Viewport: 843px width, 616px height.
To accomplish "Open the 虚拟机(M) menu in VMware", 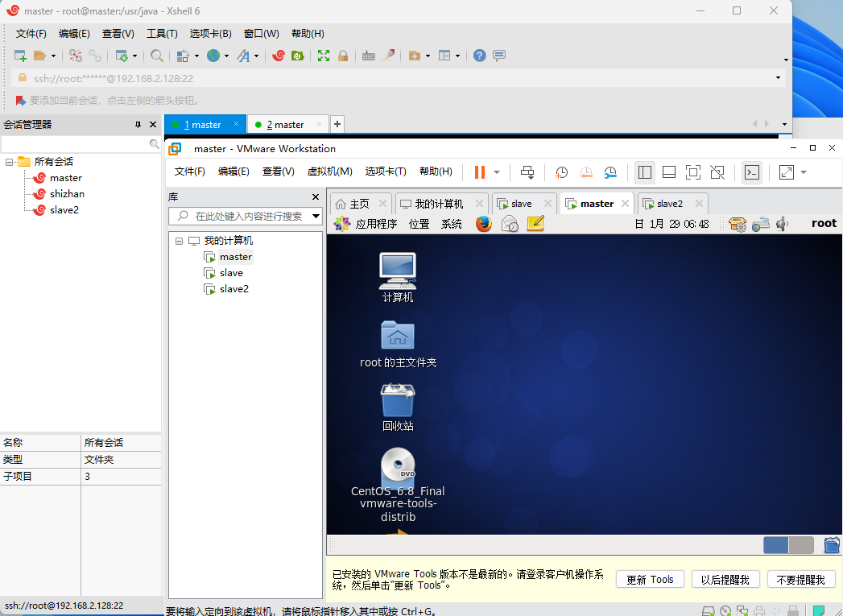I will (x=329, y=172).
